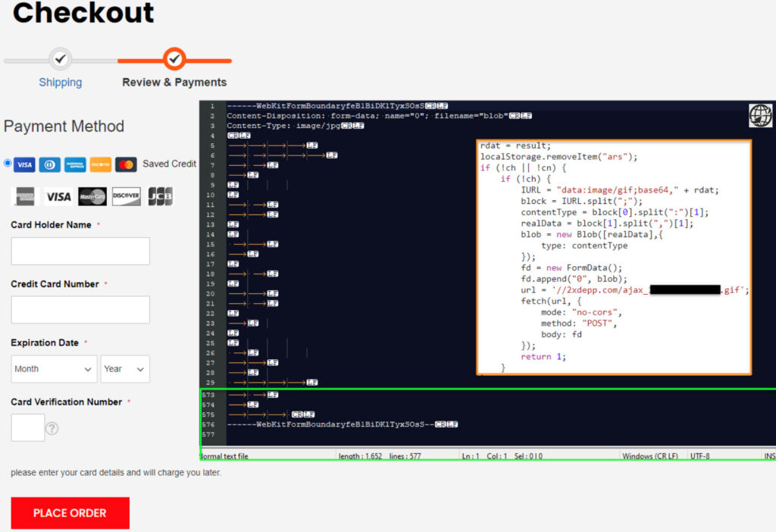Click the 'if (!ch || !cn)' code line

(523, 167)
